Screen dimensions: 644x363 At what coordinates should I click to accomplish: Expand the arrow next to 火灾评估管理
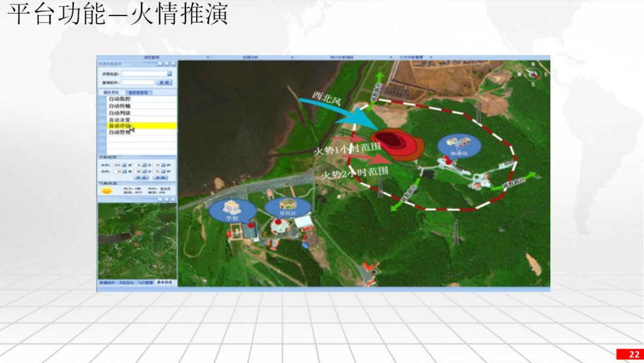[x=431, y=57]
